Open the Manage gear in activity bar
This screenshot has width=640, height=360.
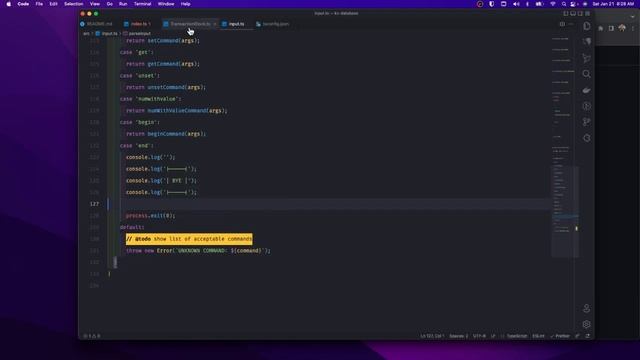(587, 324)
